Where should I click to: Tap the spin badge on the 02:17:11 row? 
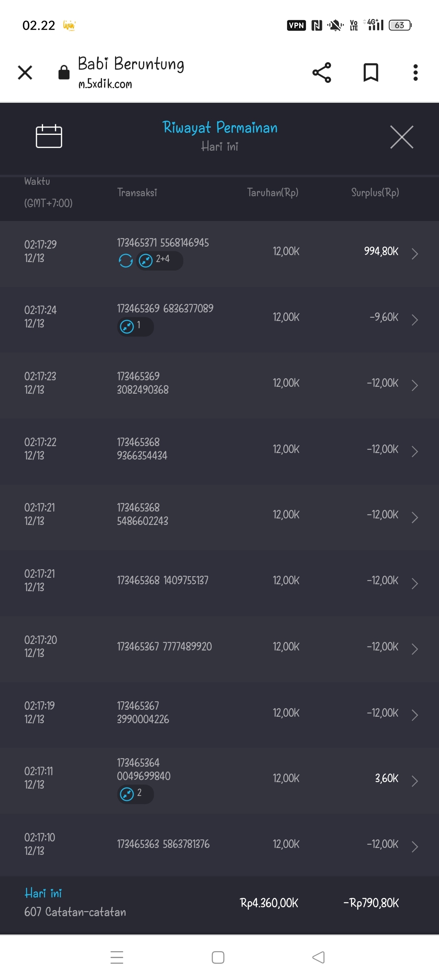(135, 794)
